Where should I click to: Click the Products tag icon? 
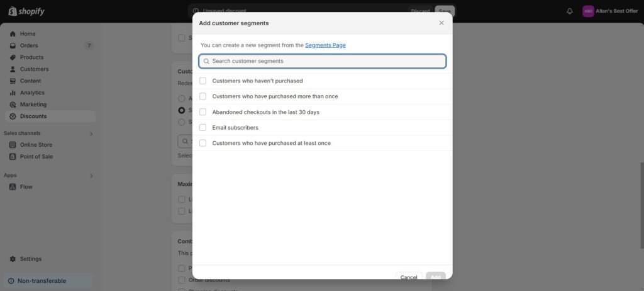[13, 57]
